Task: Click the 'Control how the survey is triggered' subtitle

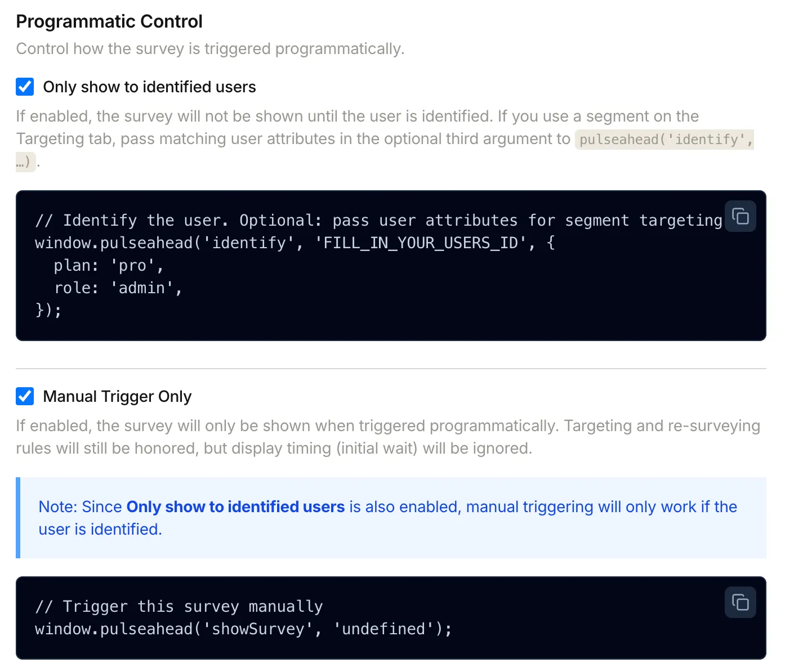Action: click(210, 49)
